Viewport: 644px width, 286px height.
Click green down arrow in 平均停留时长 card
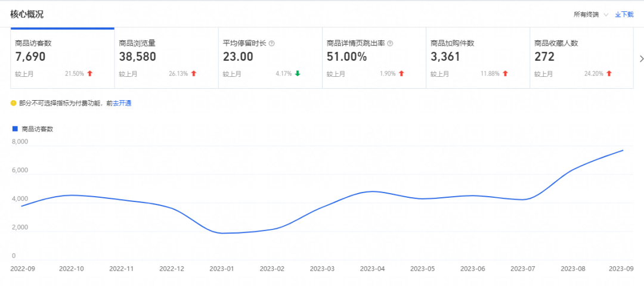coord(298,74)
